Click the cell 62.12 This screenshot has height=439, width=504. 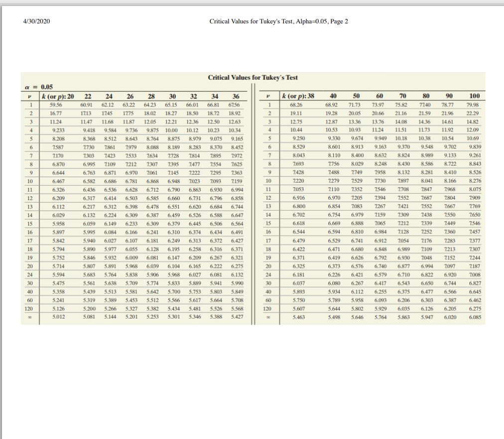pos(108,105)
